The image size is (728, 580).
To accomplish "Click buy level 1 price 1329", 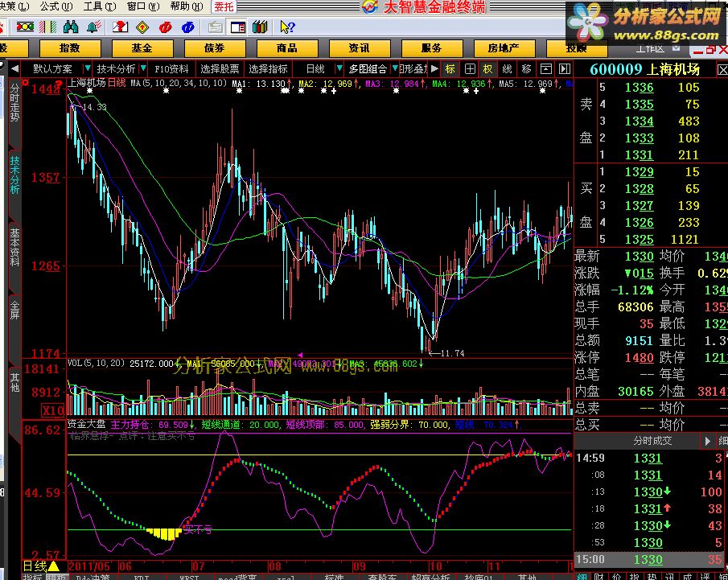I will pos(639,172).
